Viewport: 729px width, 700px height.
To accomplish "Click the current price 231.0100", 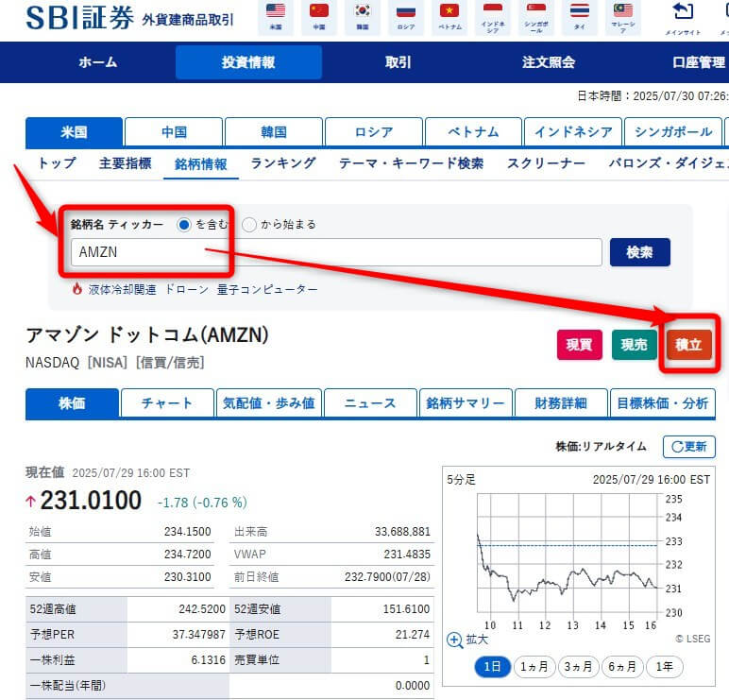I will tap(91, 501).
